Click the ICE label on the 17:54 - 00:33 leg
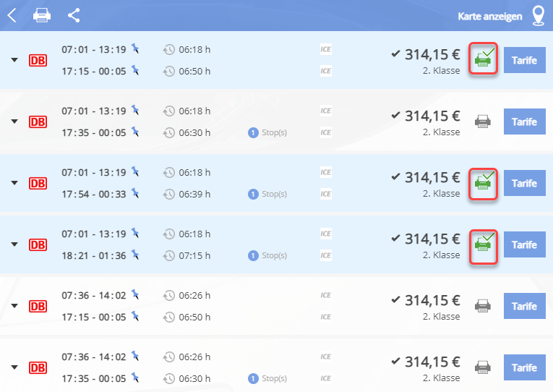The image size is (553, 392). pos(325,194)
